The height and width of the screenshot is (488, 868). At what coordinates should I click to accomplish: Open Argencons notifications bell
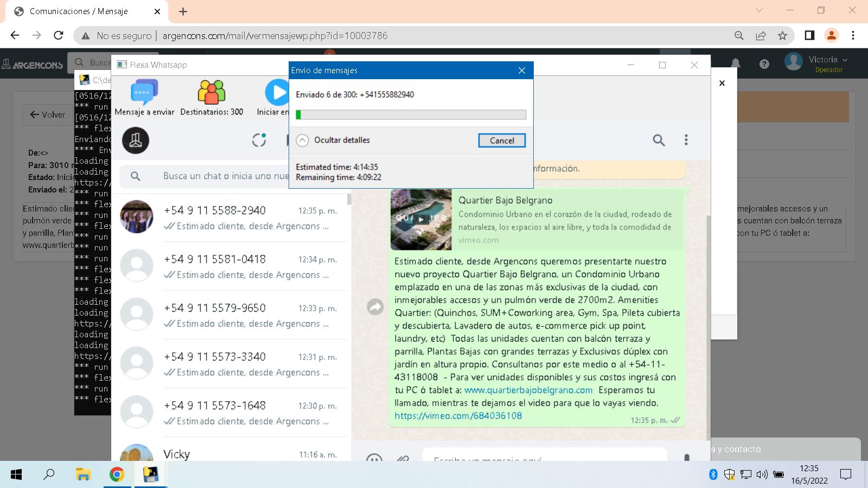(736, 64)
